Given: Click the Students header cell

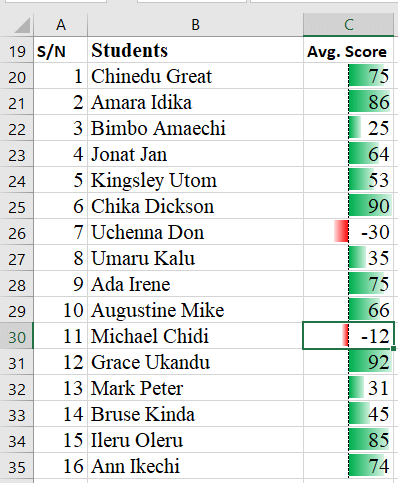Looking at the screenshot, I should pos(195,50).
